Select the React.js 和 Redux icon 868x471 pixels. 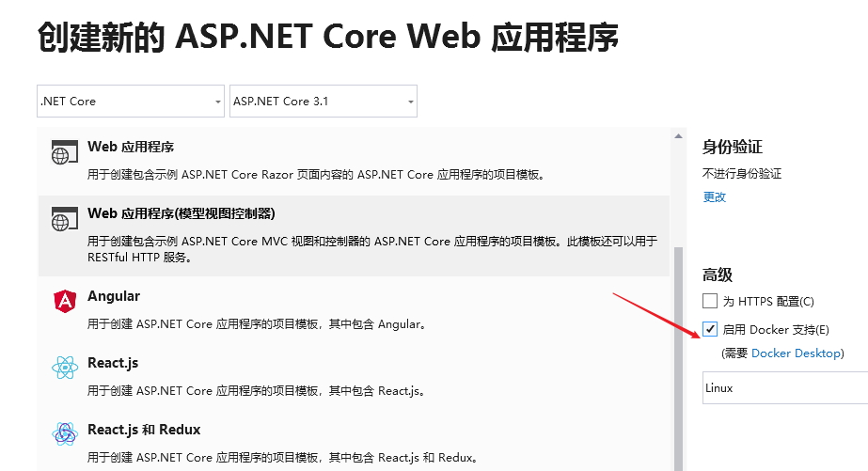pos(65,434)
